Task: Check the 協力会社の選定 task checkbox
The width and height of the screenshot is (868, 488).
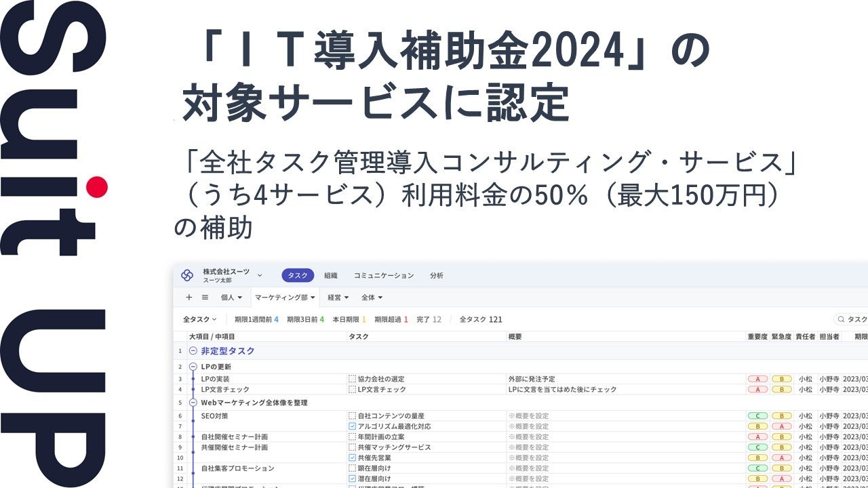Action: (352, 379)
